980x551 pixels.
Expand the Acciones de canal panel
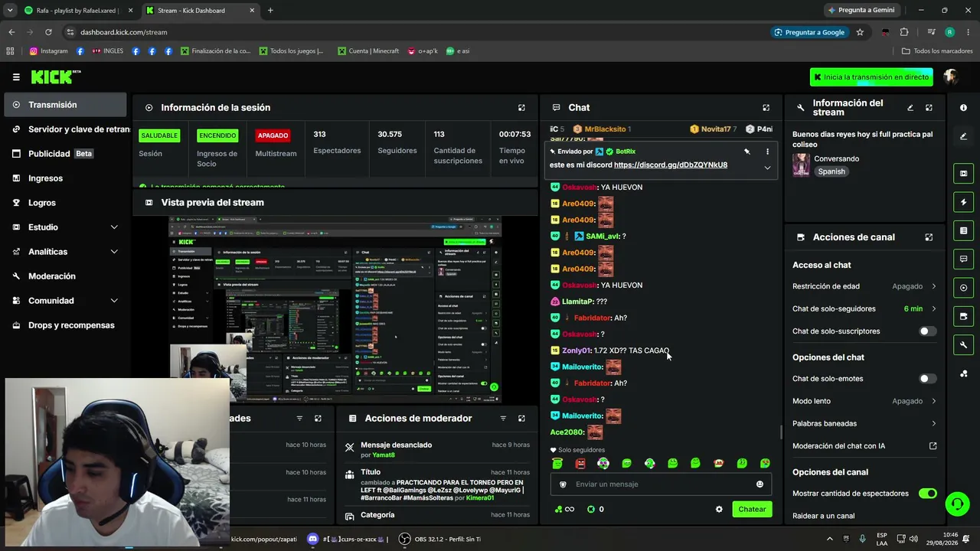929,237
